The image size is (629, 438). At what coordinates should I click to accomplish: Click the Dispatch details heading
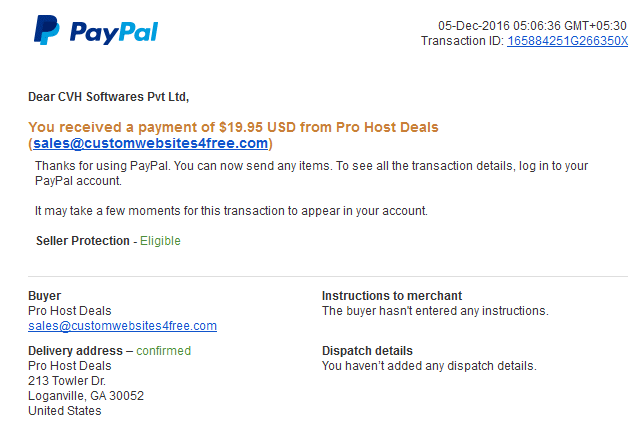tap(367, 351)
